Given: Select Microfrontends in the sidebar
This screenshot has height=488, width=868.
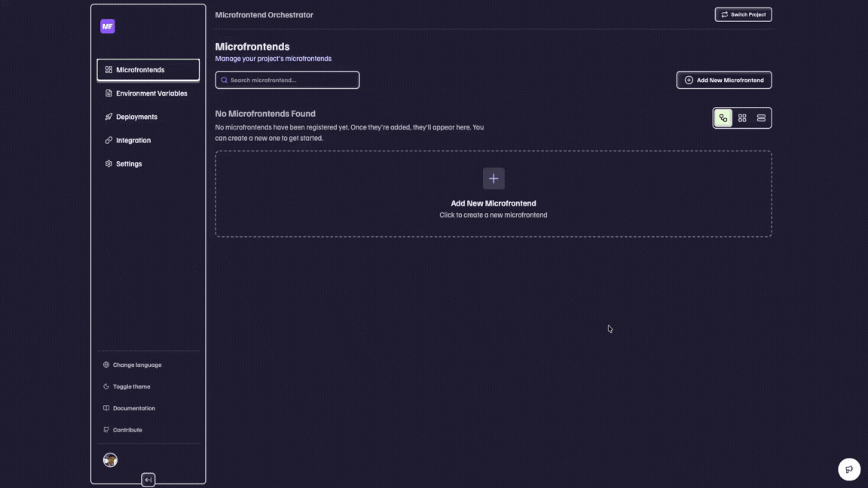Looking at the screenshot, I should 139,69.
